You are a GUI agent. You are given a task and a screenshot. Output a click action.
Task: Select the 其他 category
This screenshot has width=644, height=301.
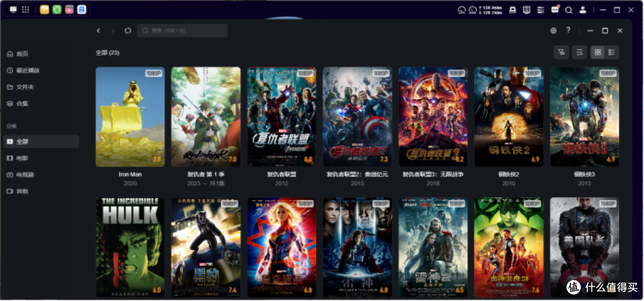tap(41, 191)
